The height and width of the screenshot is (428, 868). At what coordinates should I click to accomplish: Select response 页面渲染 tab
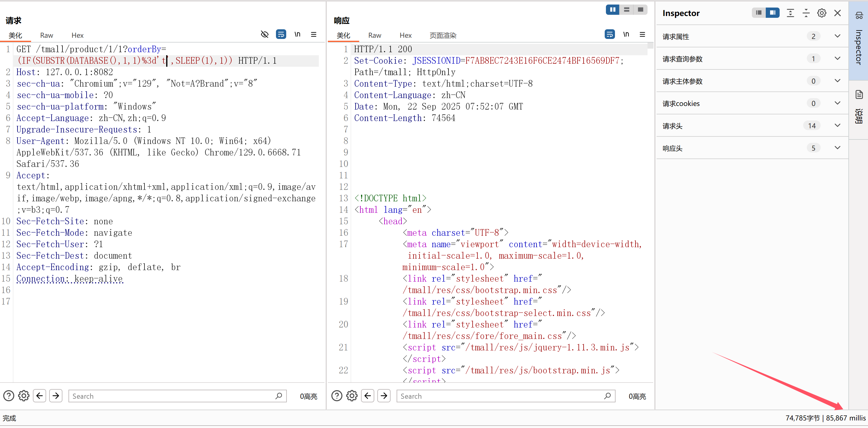pos(443,35)
